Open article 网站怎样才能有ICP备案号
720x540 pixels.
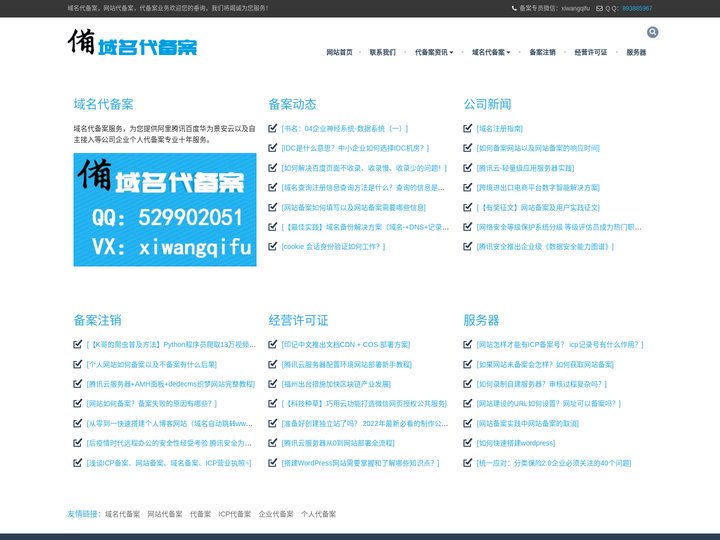click(560, 344)
